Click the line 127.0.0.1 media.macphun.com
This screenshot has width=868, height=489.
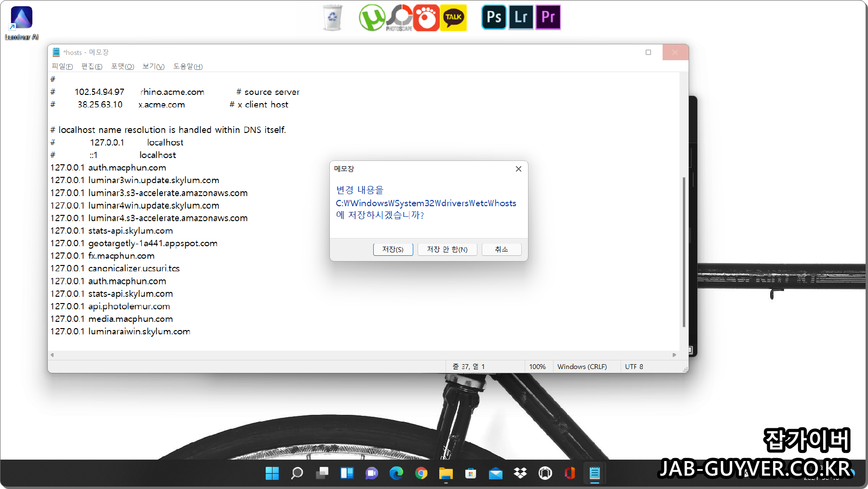[x=111, y=319]
